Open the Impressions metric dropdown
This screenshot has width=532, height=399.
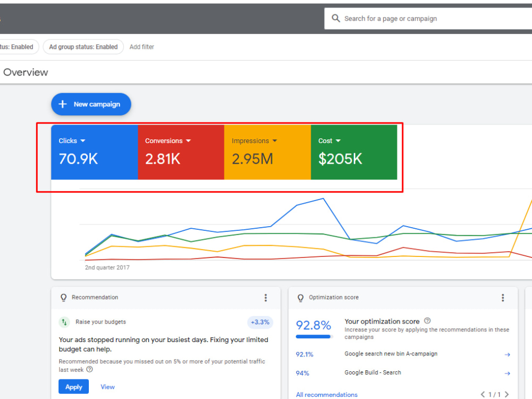pos(254,141)
